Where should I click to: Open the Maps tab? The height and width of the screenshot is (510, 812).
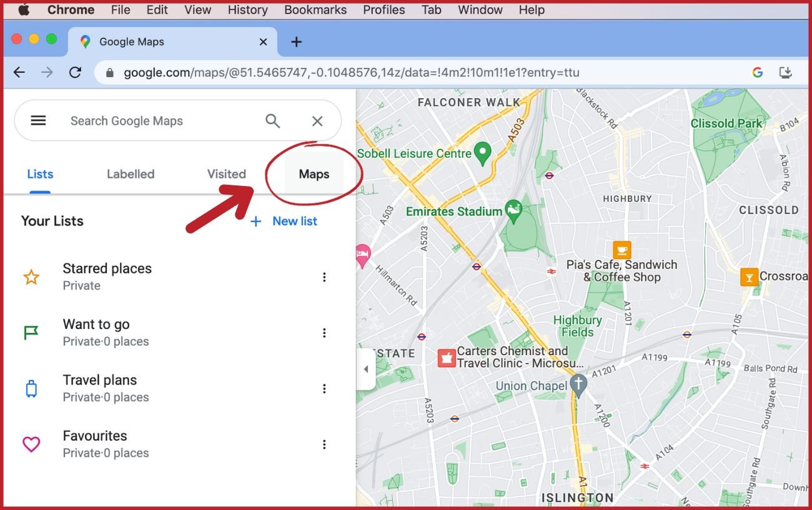[314, 174]
